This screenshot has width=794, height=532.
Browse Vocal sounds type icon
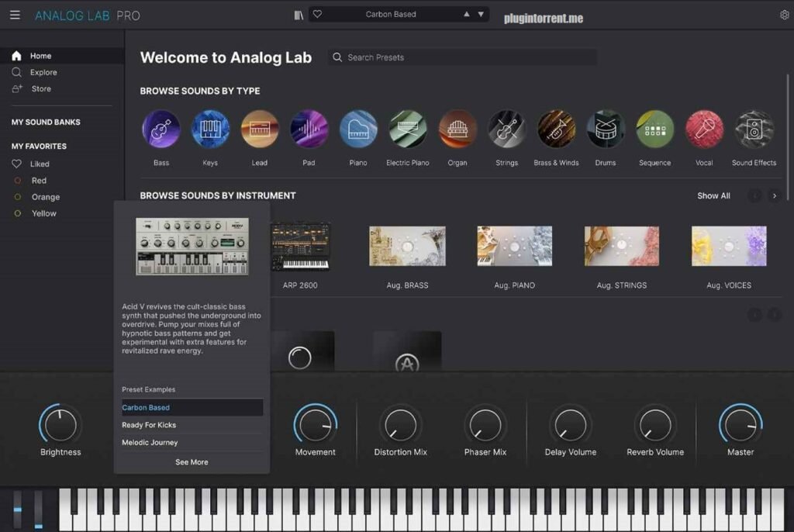[x=704, y=130]
